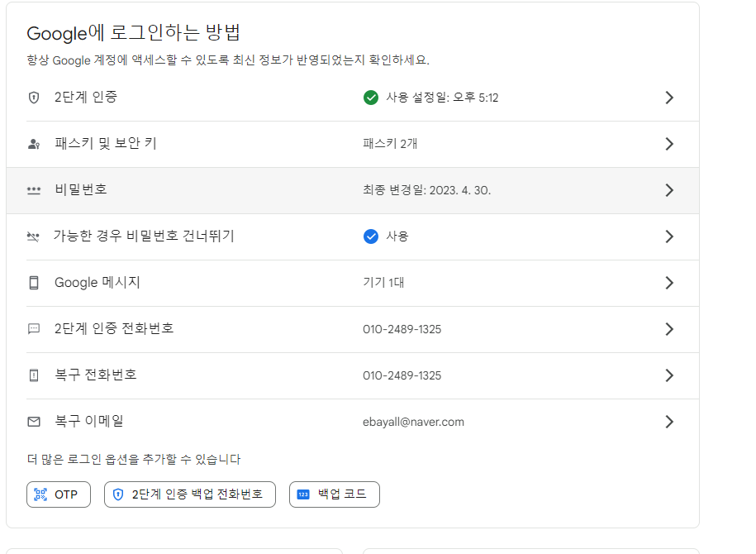Click the 123 icon in 백업 코드 button
This screenshot has width=756, height=554.
(303, 494)
